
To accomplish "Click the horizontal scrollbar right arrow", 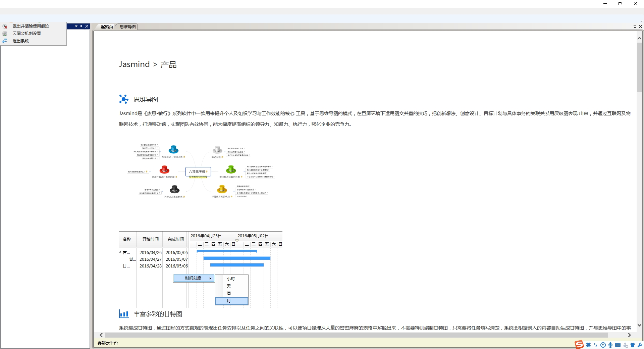I will (630, 335).
